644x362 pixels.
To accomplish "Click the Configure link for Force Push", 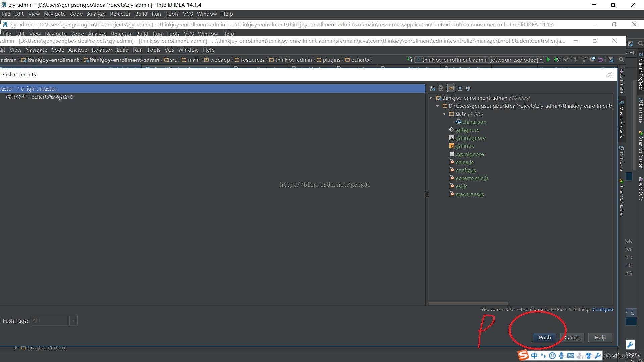I will (603, 309).
